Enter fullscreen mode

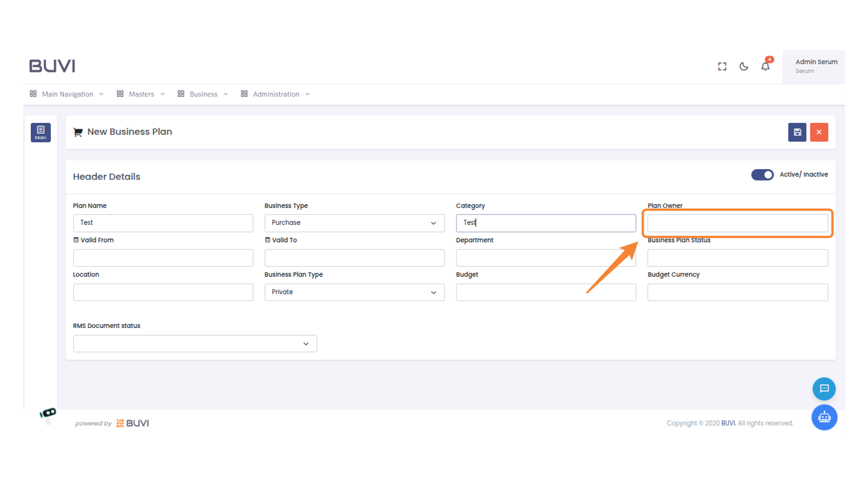(x=722, y=66)
